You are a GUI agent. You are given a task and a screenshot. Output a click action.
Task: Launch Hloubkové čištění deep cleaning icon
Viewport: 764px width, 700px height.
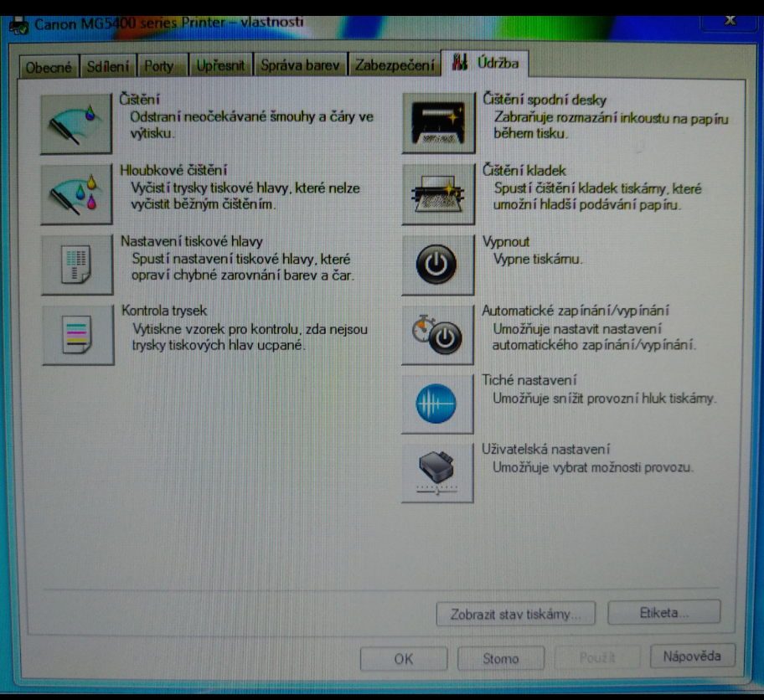point(76,194)
